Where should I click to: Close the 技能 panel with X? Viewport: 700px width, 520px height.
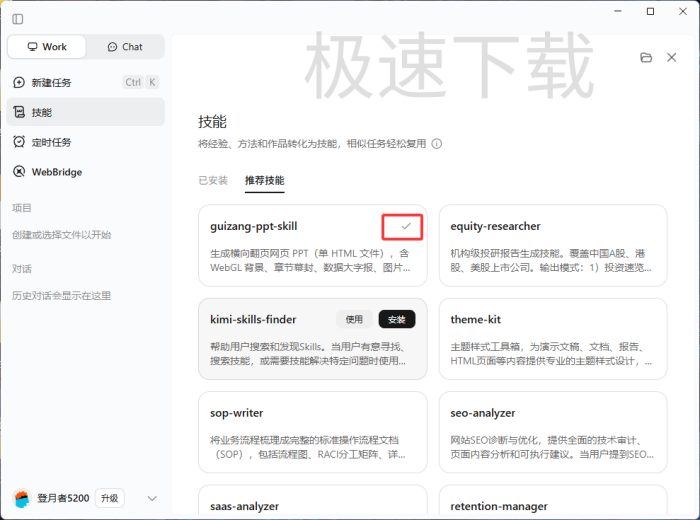pos(671,58)
